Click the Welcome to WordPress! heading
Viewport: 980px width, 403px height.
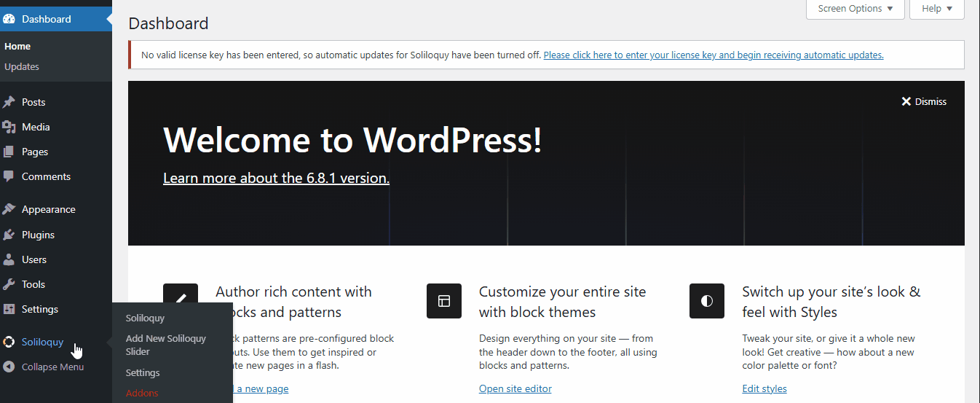click(352, 139)
